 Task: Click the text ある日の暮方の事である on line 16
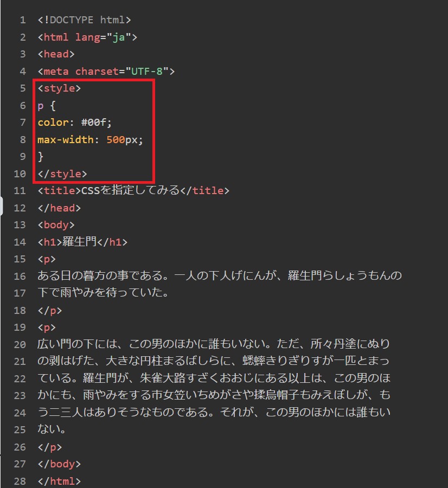pos(100,276)
